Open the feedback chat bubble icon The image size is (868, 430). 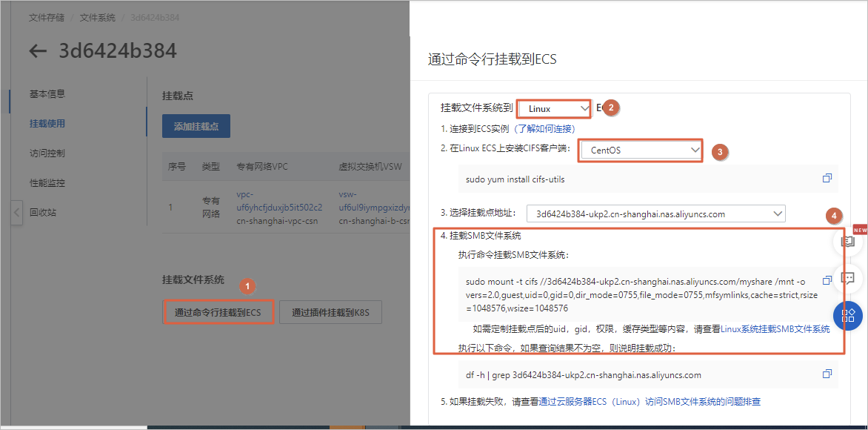coord(848,278)
